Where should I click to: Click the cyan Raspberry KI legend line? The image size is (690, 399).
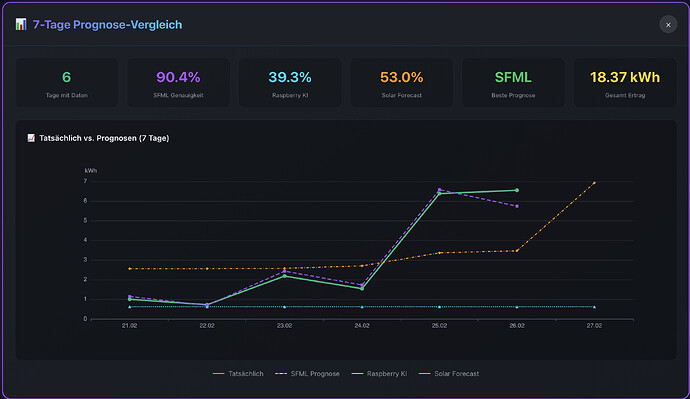357,373
